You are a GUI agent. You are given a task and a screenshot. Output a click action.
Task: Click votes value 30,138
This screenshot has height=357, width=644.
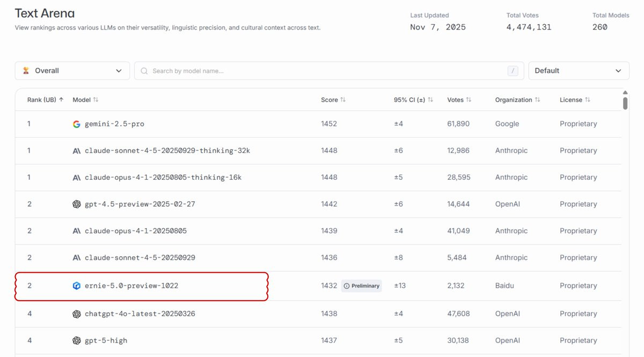coord(458,341)
